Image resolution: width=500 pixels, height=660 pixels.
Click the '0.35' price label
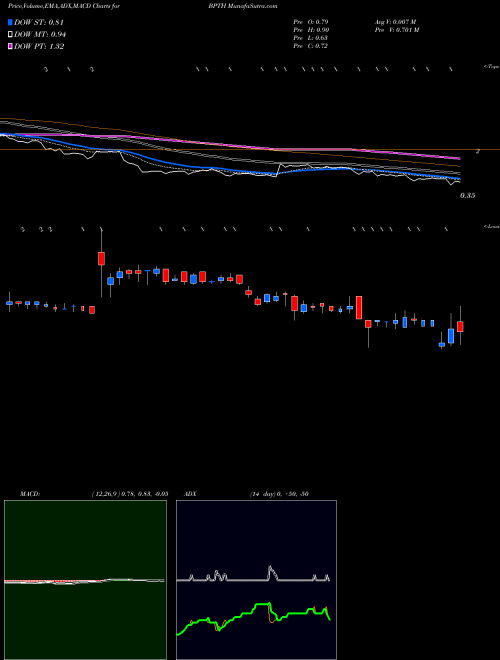click(467, 196)
